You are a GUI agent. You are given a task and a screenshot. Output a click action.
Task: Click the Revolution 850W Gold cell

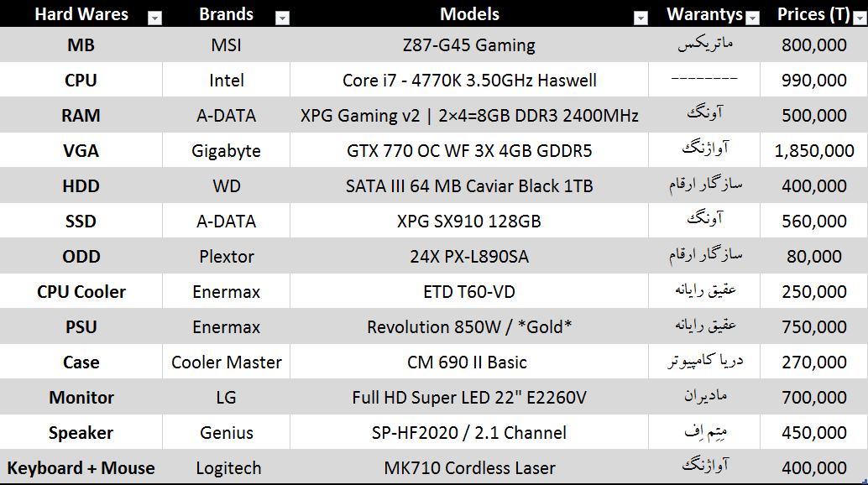pos(468,327)
